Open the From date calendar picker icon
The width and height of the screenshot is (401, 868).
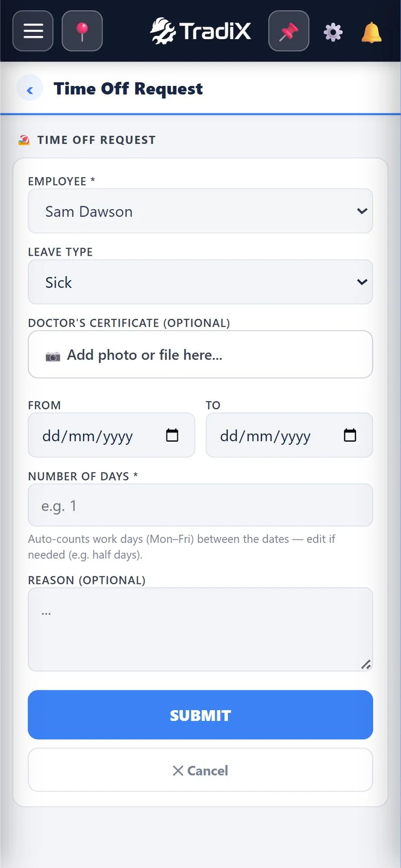[x=172, y=435]
